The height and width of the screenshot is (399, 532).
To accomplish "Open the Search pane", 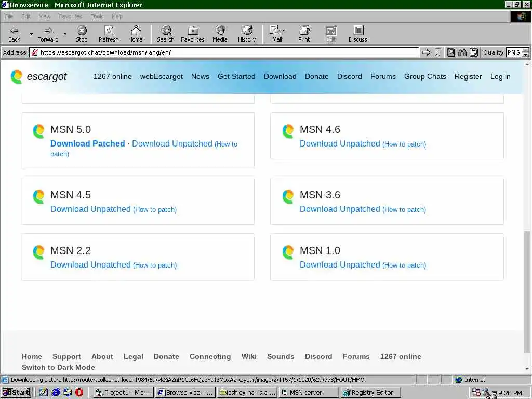I will tap(166, 34).
